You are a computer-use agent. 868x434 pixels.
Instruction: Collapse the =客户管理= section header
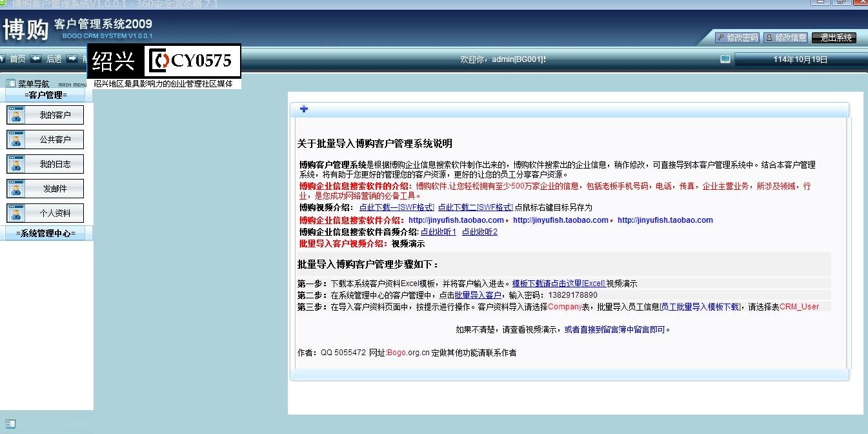(46, 95)
